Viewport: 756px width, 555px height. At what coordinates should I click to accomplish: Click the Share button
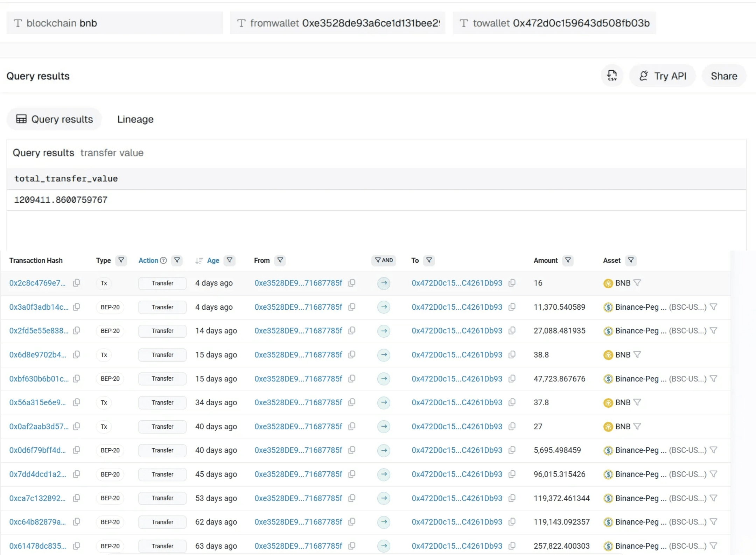[x=724, y=76]
